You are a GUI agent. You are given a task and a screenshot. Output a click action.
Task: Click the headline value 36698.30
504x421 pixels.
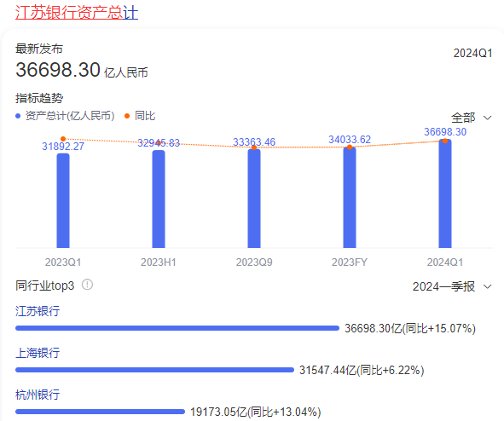(x=58, y=70)
